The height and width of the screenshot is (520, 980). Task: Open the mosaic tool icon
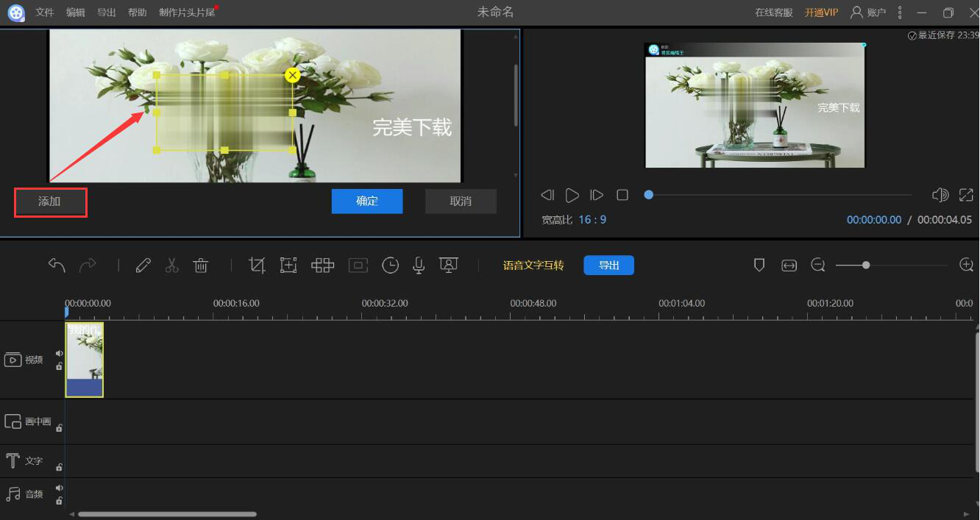(322, 266)
